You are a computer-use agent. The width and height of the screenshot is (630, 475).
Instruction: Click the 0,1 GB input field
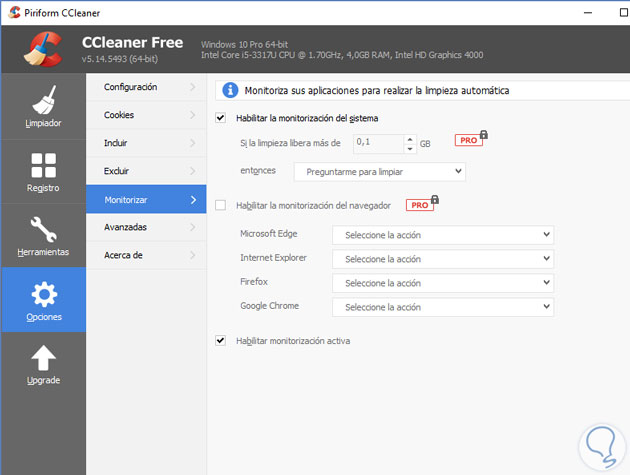click(x=378, y=144)
